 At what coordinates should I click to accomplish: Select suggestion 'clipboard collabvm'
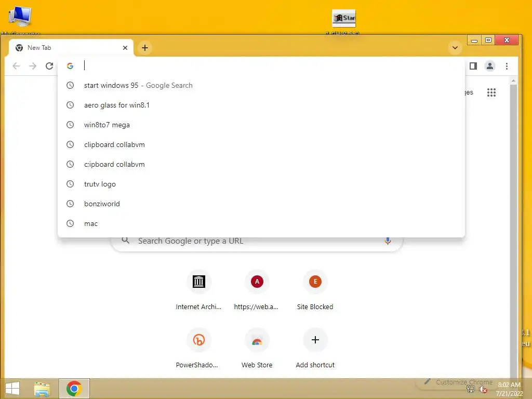261,144
